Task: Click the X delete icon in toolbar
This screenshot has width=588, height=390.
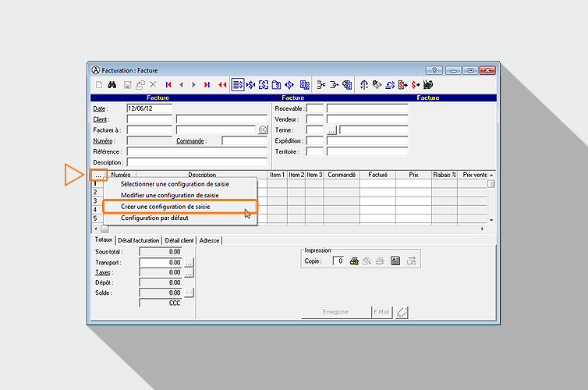Action: pyautogui.click(x=153, y=85)
